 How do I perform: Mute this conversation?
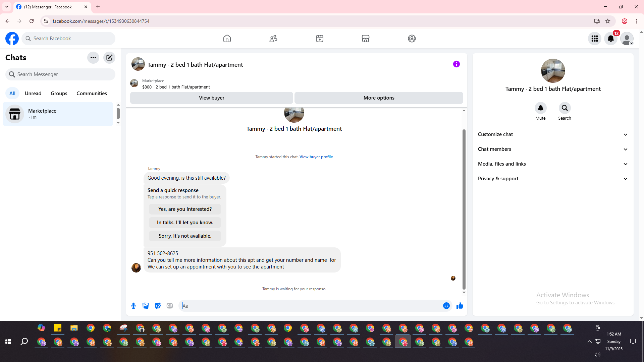540,108
